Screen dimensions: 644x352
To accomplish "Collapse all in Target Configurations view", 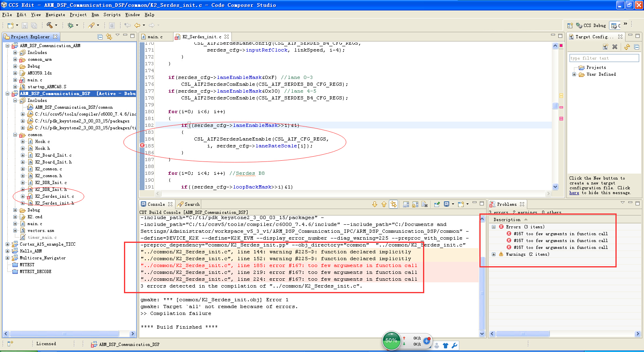I will 636,47.
